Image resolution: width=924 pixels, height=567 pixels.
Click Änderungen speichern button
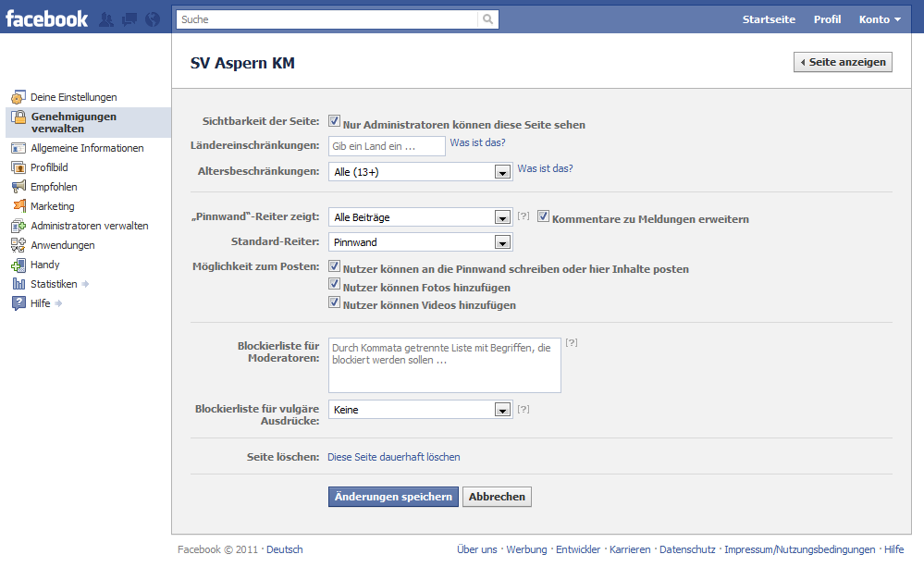point(393,497)
